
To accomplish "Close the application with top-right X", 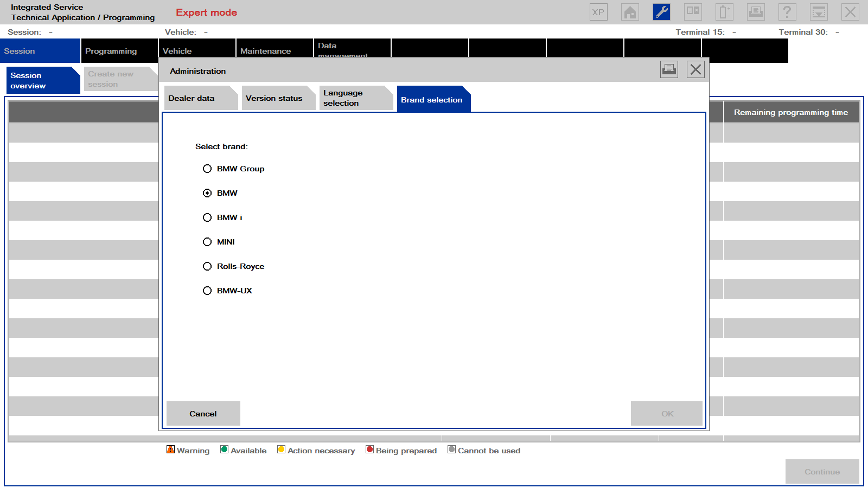I will (x=850, y=12).
